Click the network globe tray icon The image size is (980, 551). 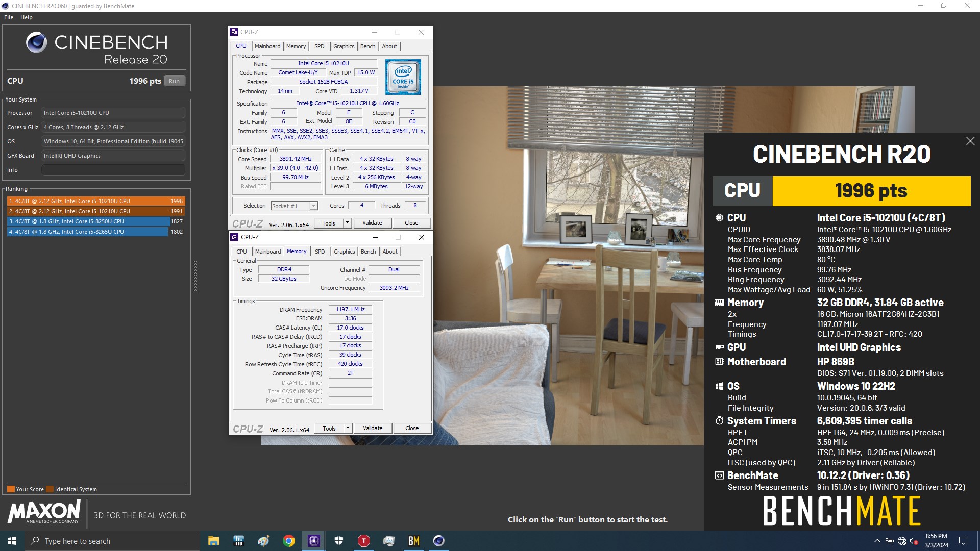902,541
